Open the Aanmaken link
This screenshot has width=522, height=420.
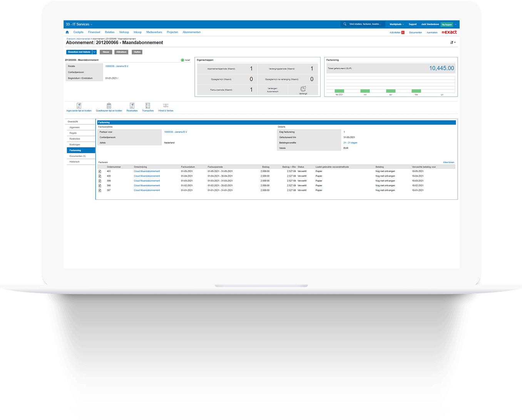[432, 32]
